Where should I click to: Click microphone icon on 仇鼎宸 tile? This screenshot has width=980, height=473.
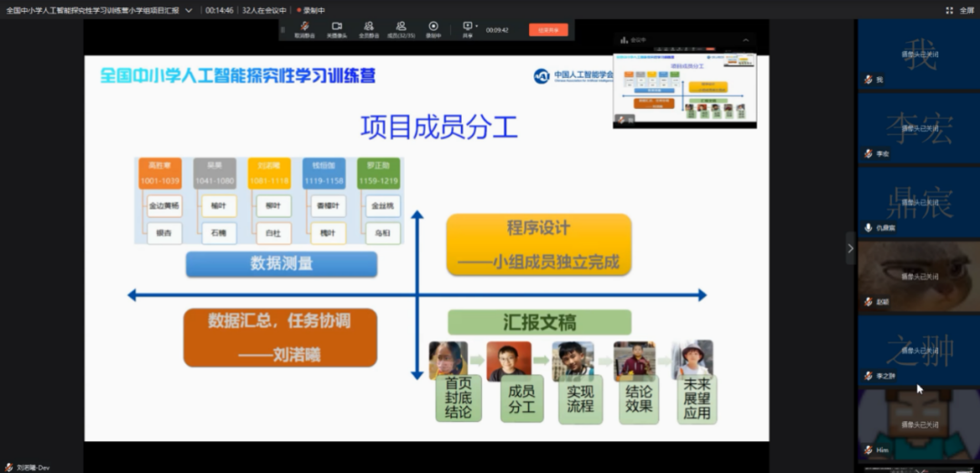click(x=868, y=228)
